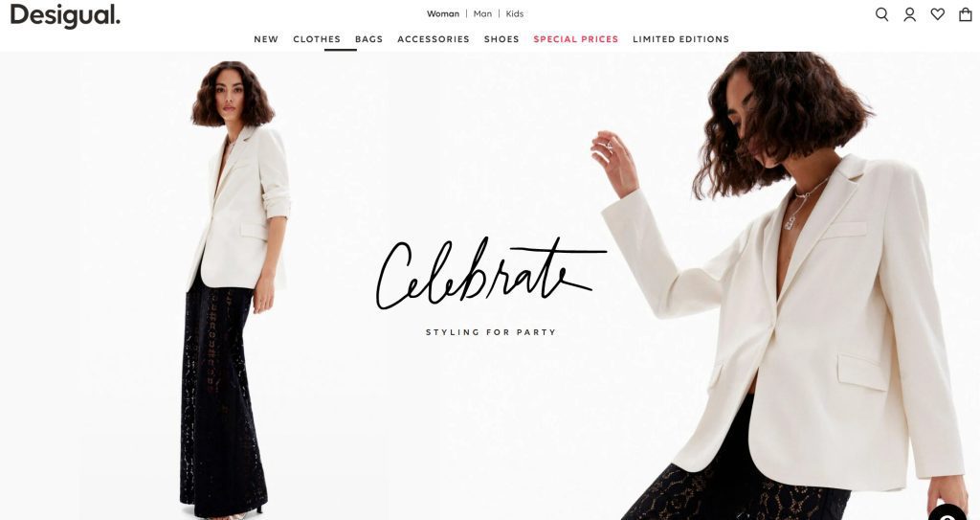Switch to the Woman section
Viewport: 980px width, 520px height.
point(442,13)
